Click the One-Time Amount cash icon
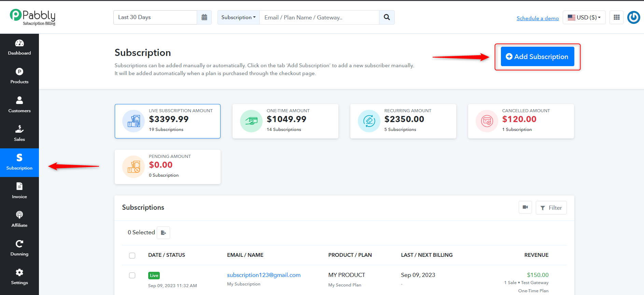644x295 pixels. 251,121
